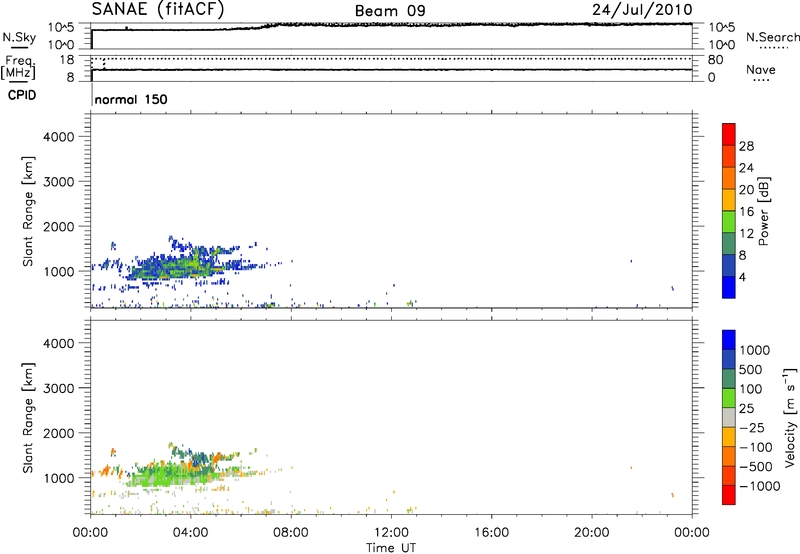Click the 'CPID' label
Image resolution: width=800 pixels, height=554 pixels.
pos(22,95)
